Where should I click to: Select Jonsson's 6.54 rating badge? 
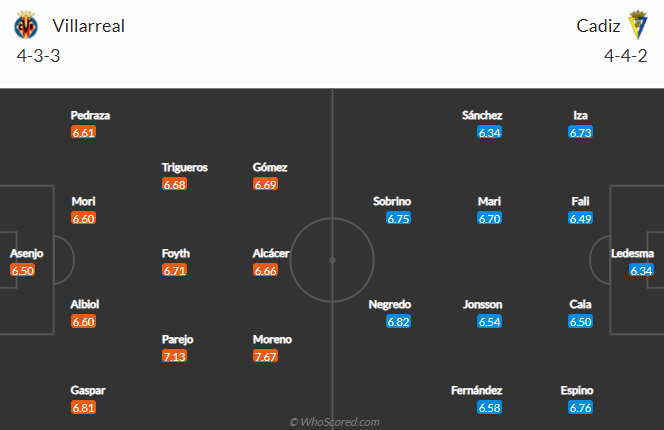[489, 322]
